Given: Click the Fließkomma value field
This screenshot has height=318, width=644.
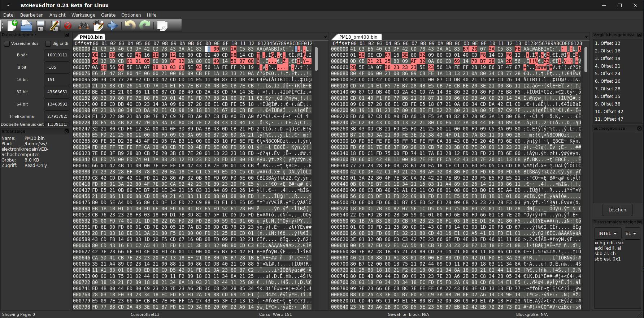Looking at the screenshot, I should click(x=57, y=116).
